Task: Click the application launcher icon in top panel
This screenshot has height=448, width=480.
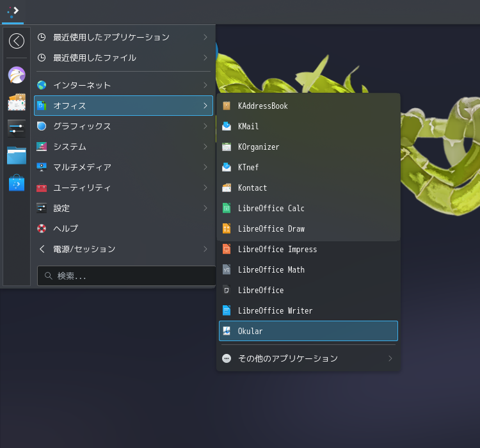Action: click(x=13, y=12)
